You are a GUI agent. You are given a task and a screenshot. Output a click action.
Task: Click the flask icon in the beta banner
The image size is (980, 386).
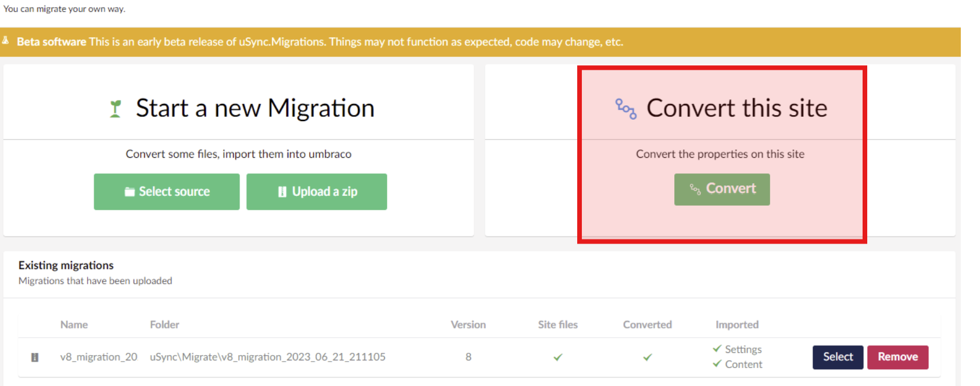(x=5, y=41)
